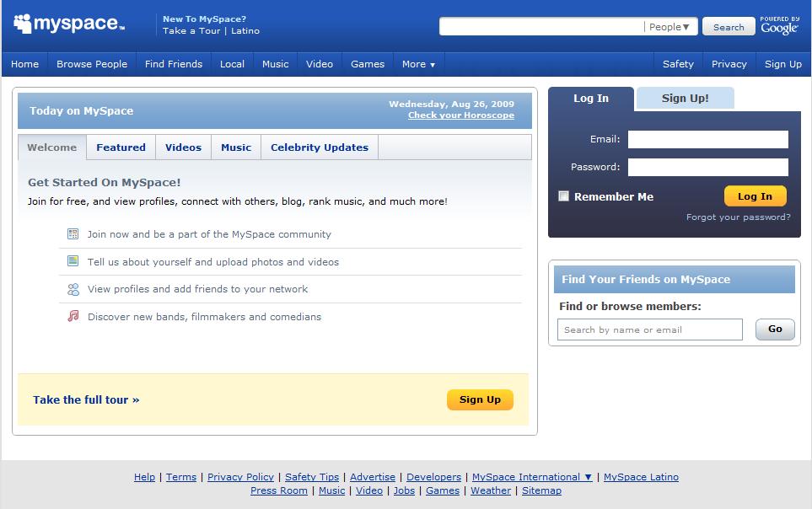Click the yellow Log In button
This screenshot has width=812, height=509.
755,196
